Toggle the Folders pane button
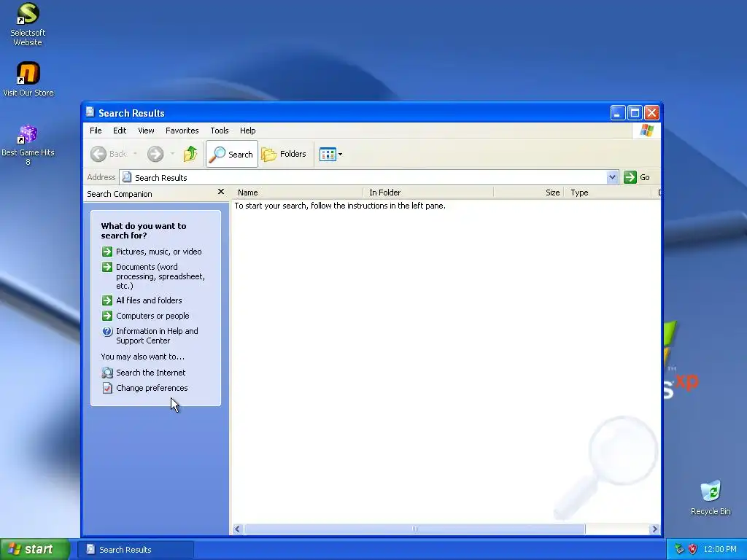 [x=284, y=154]
